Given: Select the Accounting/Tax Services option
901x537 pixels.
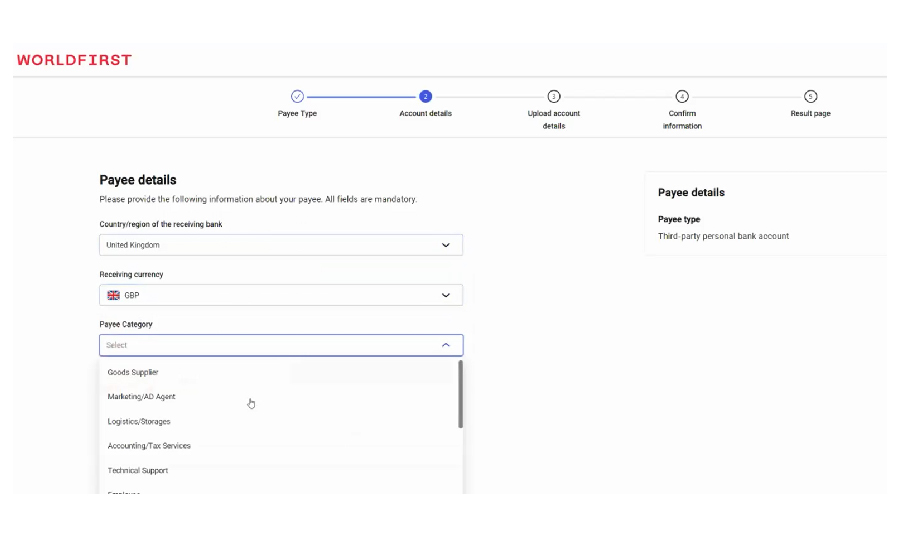Looking at the screenshot, I should 149,446.
